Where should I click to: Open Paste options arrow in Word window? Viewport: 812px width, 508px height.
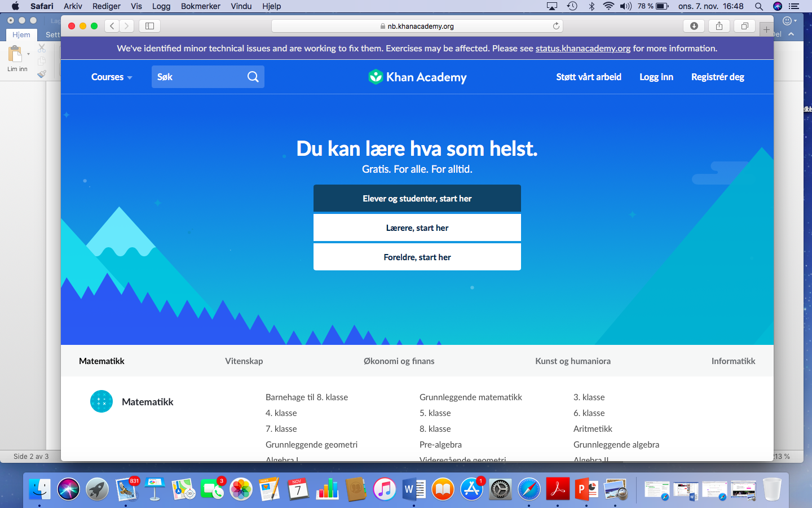tap(28, 54)
